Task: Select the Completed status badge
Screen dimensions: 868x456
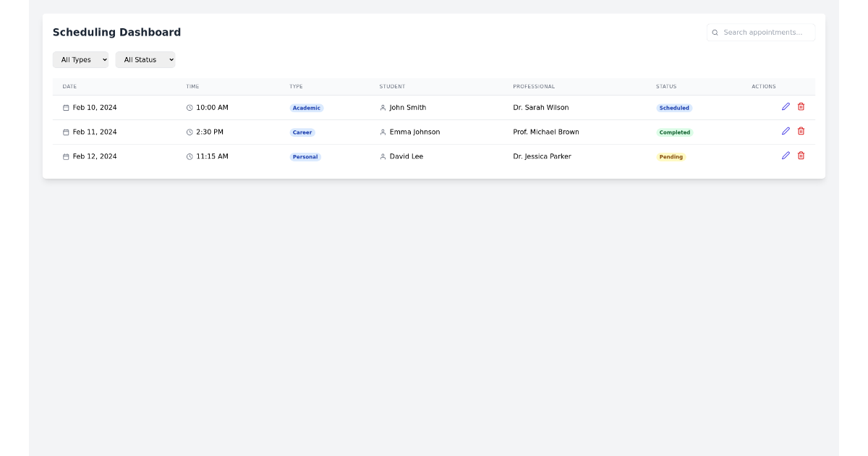Action: [675, 132]
